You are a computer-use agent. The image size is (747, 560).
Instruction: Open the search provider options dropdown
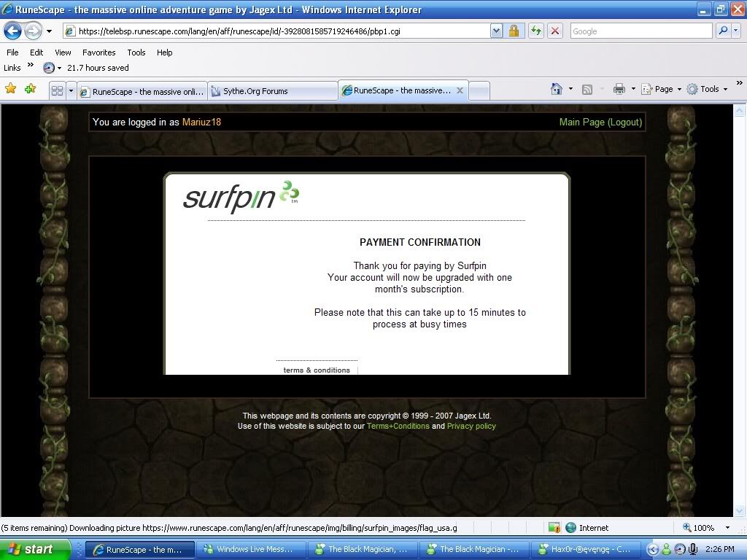[736, 31]
